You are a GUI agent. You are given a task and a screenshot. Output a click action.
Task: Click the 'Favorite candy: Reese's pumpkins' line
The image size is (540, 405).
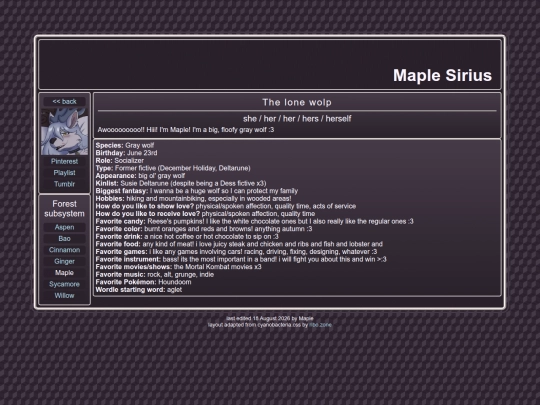[x=255, y=221]
